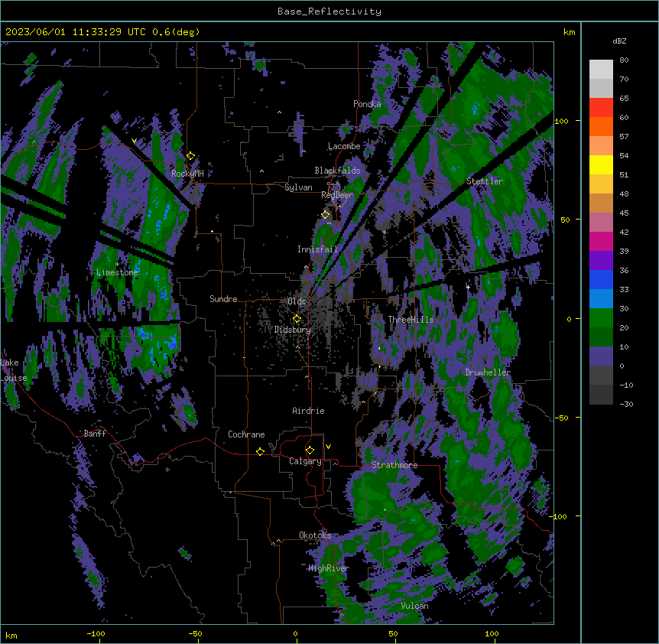Image resolution: width=659 pixels, height=644 pixels.
Task: Click the red swatch in dBZ legend
Action: pos(601,108)
